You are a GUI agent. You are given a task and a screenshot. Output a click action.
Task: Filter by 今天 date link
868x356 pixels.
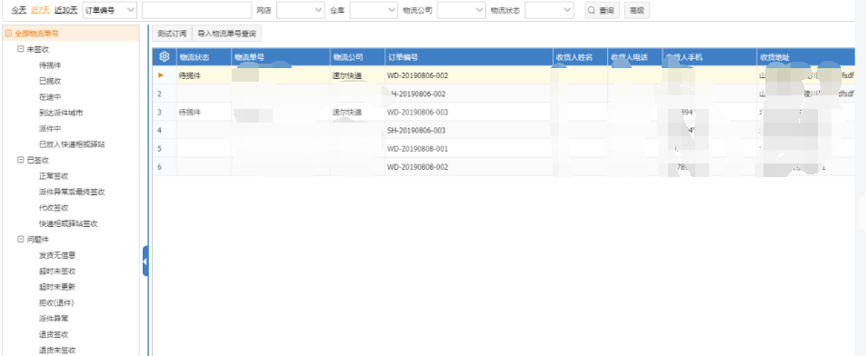pos(19,10)
